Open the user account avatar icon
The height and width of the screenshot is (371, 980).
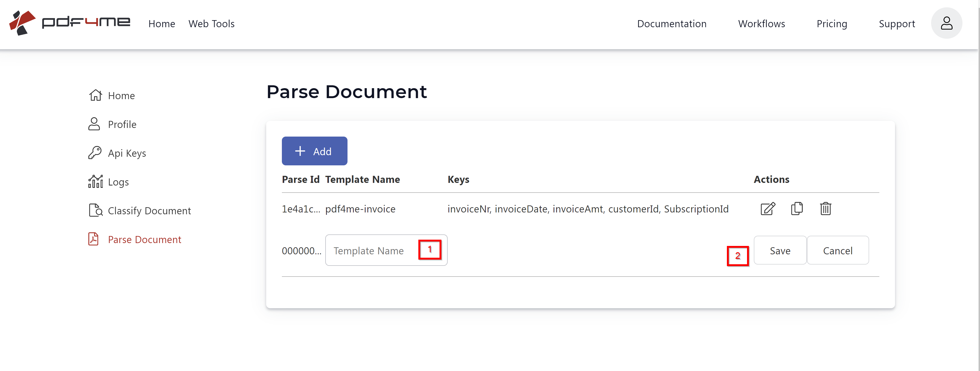(947, 23)
